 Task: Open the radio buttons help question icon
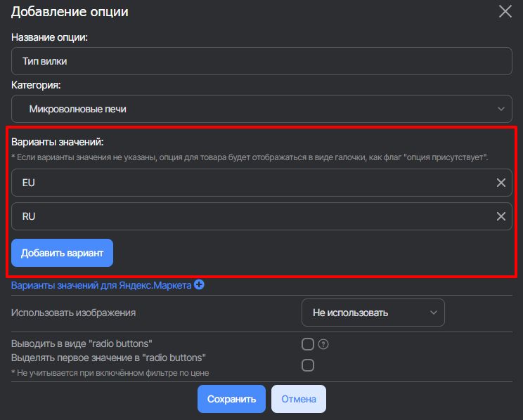point(323,344)
